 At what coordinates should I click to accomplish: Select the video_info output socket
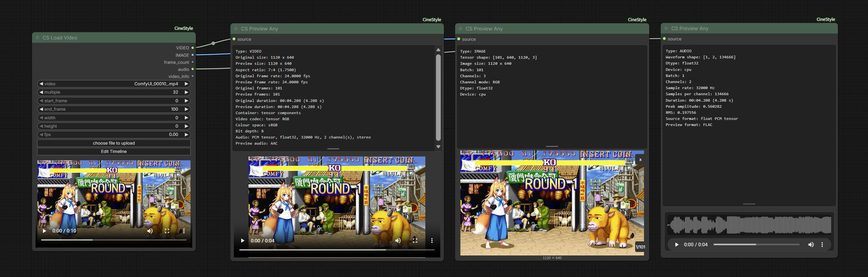pyautogui.click(x=193, y=76)
